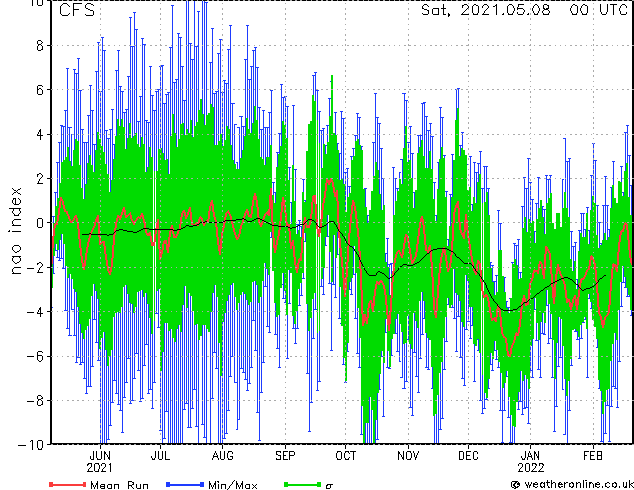Click the CFS model label

[x=77, y=10]
